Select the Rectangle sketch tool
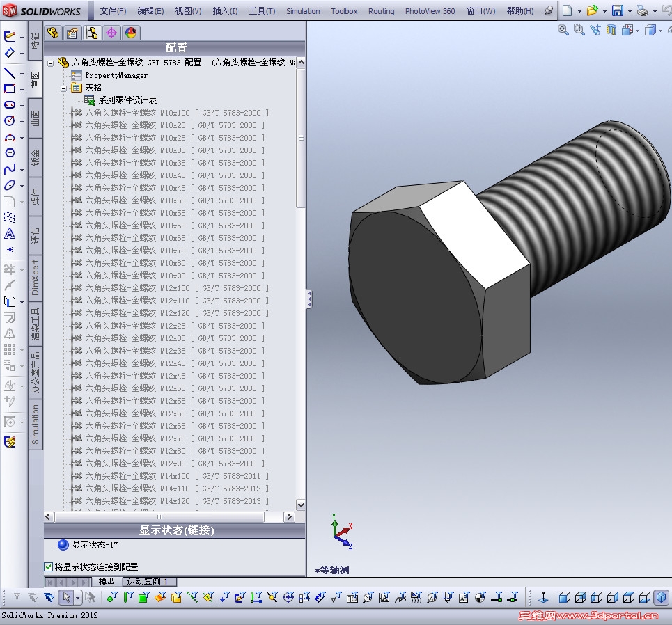Viewport: 672px width, 625px height. [x=10, y=88]
